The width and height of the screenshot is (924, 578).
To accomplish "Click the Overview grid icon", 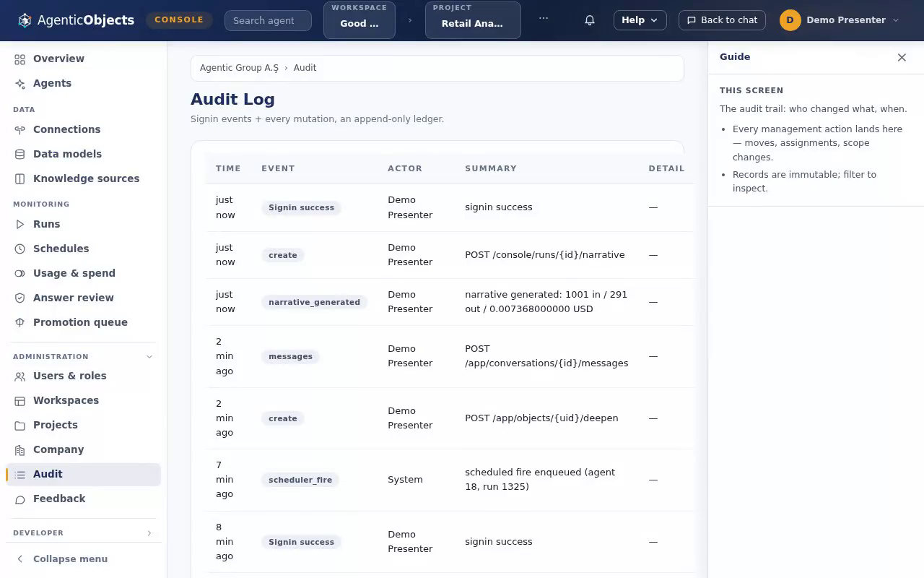I will (x=20, y=59).
